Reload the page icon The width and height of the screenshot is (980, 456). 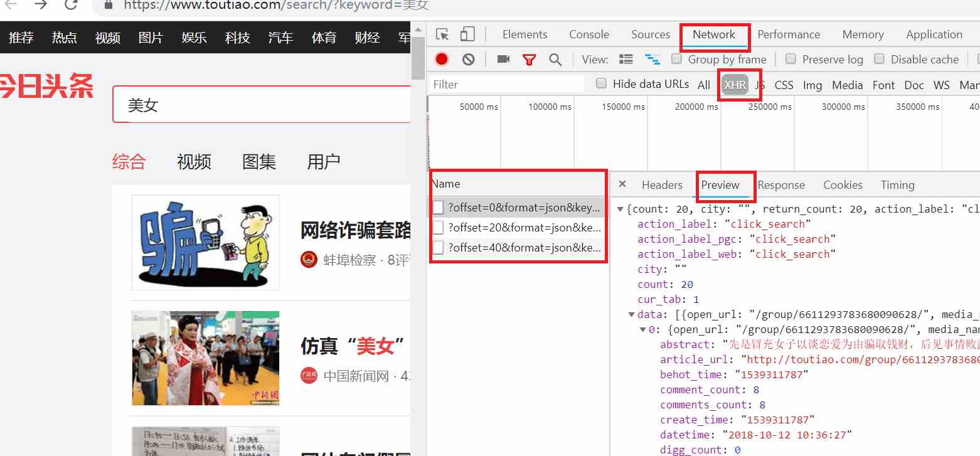(71, 5)
